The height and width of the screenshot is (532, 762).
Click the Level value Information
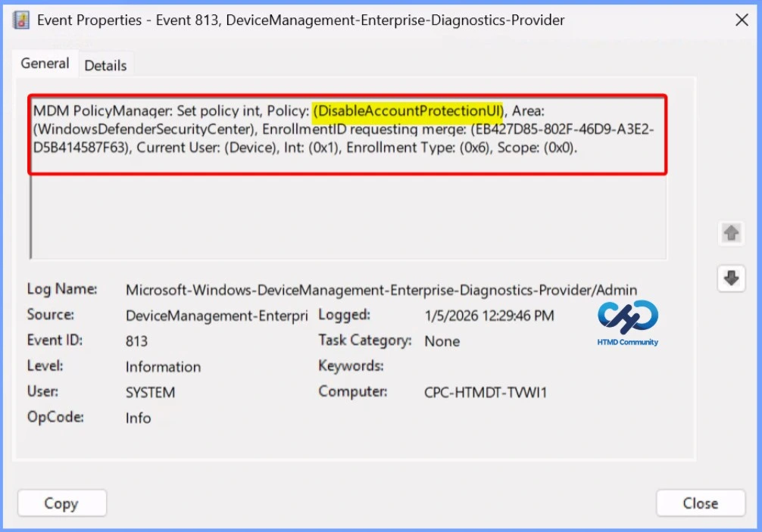[163, 366]
